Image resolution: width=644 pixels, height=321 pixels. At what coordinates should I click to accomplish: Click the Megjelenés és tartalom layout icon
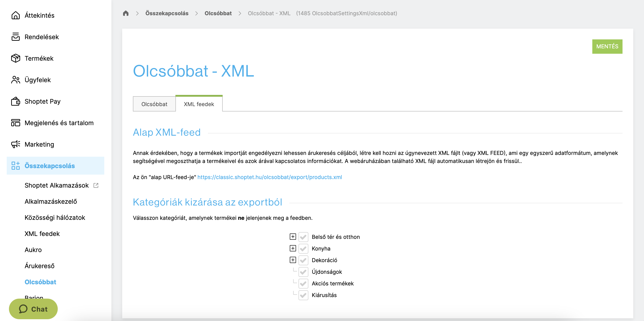pos(15,123)
